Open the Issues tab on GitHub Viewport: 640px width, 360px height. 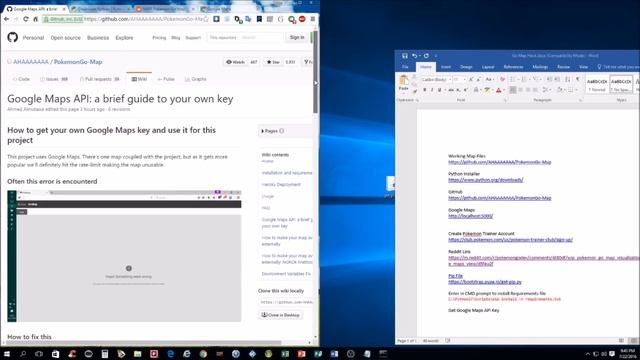point(54,79)
